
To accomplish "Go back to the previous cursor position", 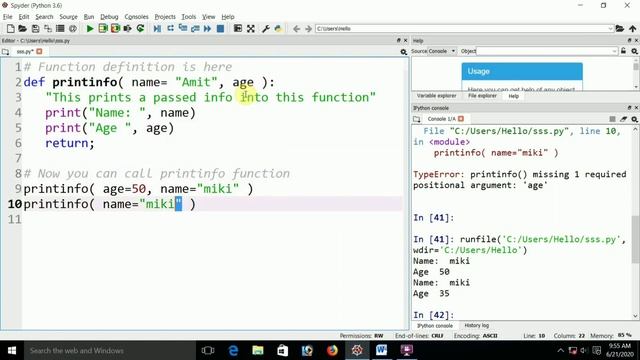I will pyautogui.click(x=297, y=29).
